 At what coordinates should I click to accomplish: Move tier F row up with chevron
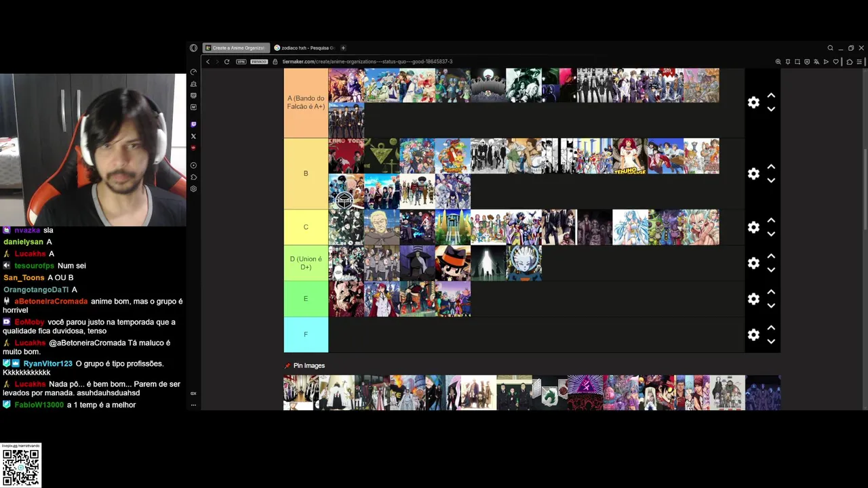771,328
